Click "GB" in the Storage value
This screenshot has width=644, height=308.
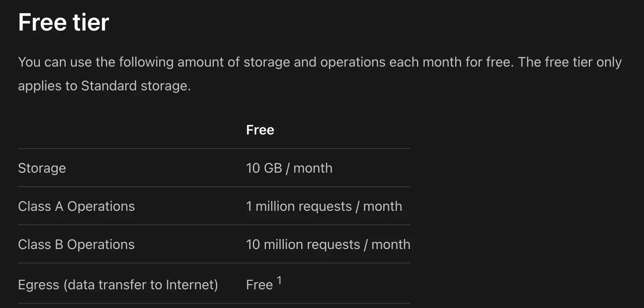(273, 168)
